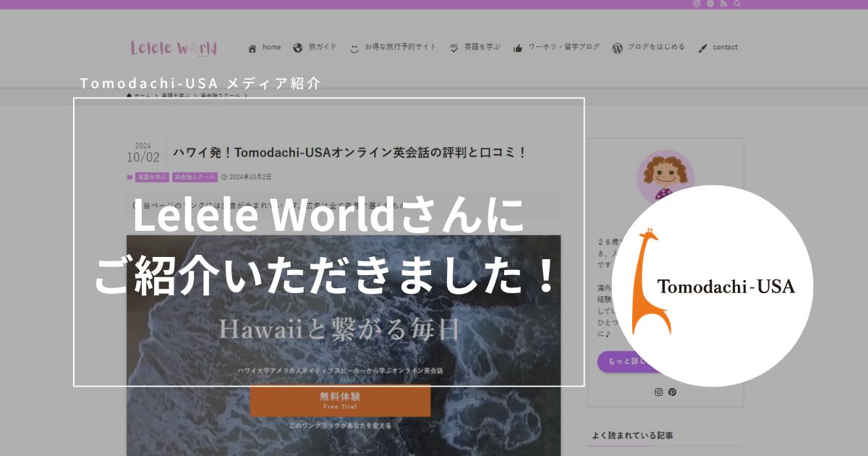
Task: Open the contact menu item
Action: coord(718,48)
